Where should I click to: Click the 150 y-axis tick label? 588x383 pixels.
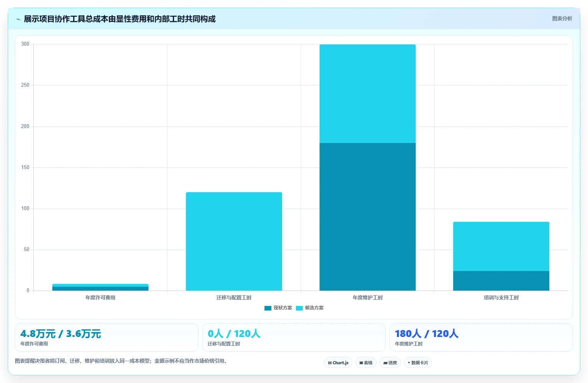(x=25, y=168)
